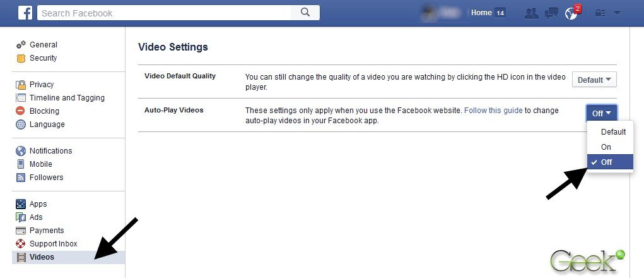Go to Privacy settings
The width and height of the screenshot is (644, 278).
click(42, 84)
